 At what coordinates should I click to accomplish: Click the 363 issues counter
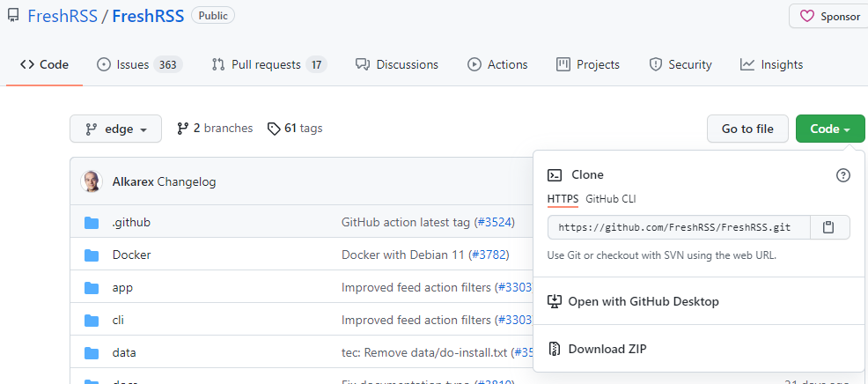168,65
